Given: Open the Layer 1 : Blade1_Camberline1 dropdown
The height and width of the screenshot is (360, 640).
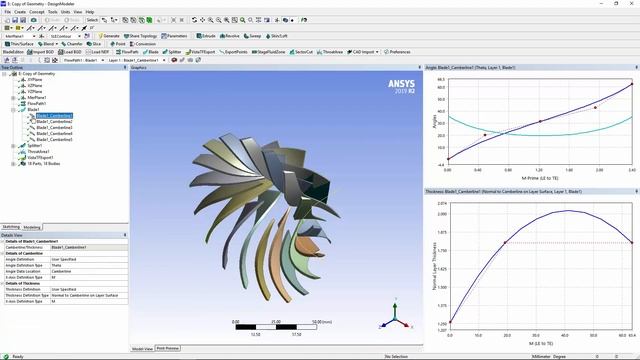Looking at the screenshot, I should 164,60.
